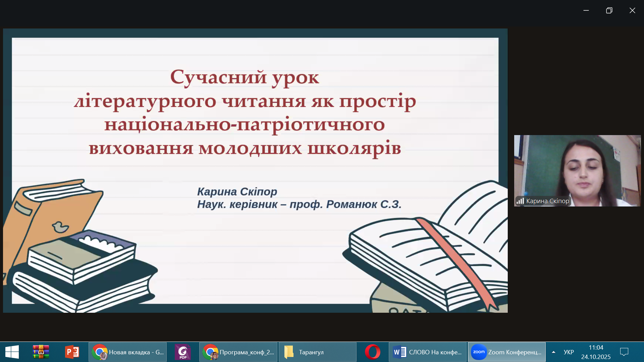The image size is (644, 362).
Task: Open the Тарангул folder window
Action: click(318, 352)
